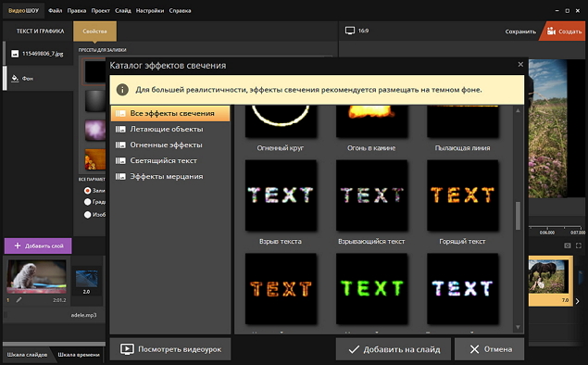Click the camera snapshot icon under preview
588x365 pixels.
click(x=568, y=245)
